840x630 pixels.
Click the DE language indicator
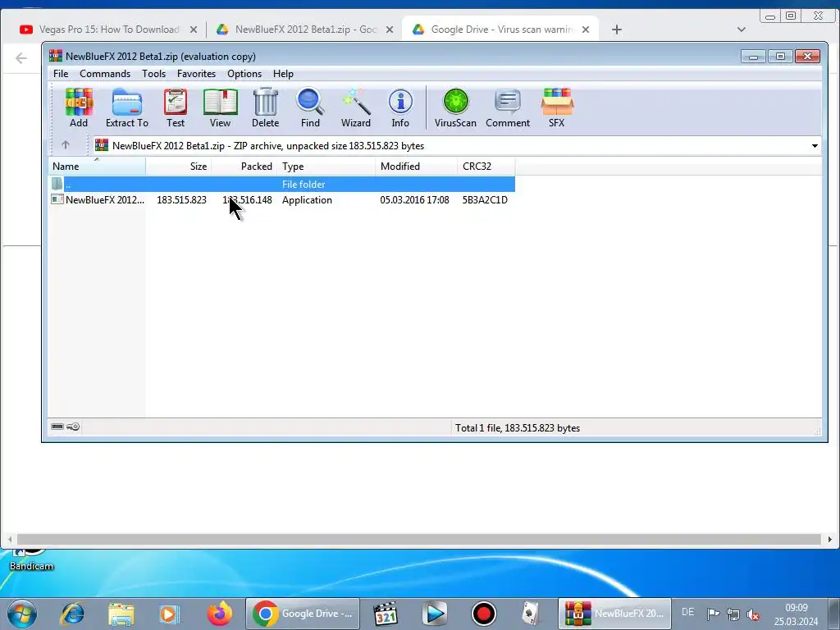688,612
